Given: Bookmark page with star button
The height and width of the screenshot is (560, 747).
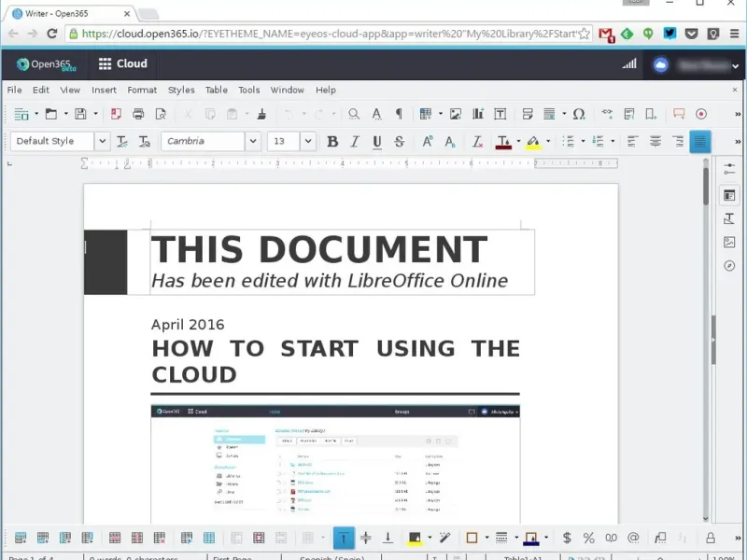Looking at the screenshot, I should 585,34.
